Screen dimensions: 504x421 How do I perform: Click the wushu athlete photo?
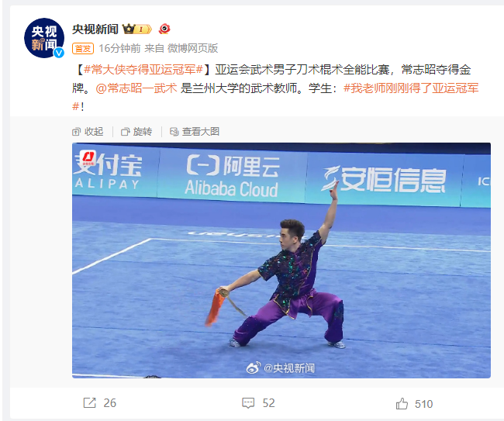pyautogui.click(x=281, y=261)
